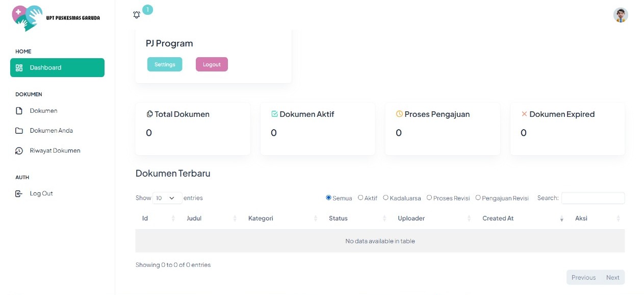Toggle sorting on the Created At column
This screenshot has height=295, width=644.
(561, 218)
